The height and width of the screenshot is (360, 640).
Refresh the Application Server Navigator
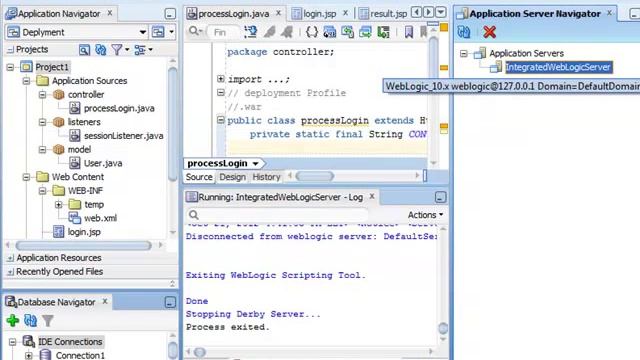pyautogui.click(x=464, y=32)
